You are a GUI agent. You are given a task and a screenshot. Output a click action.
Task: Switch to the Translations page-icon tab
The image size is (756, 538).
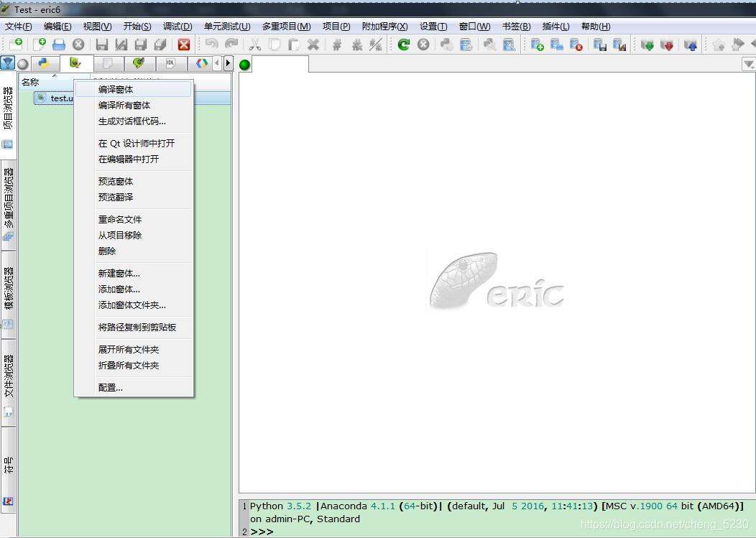[108, 63]
